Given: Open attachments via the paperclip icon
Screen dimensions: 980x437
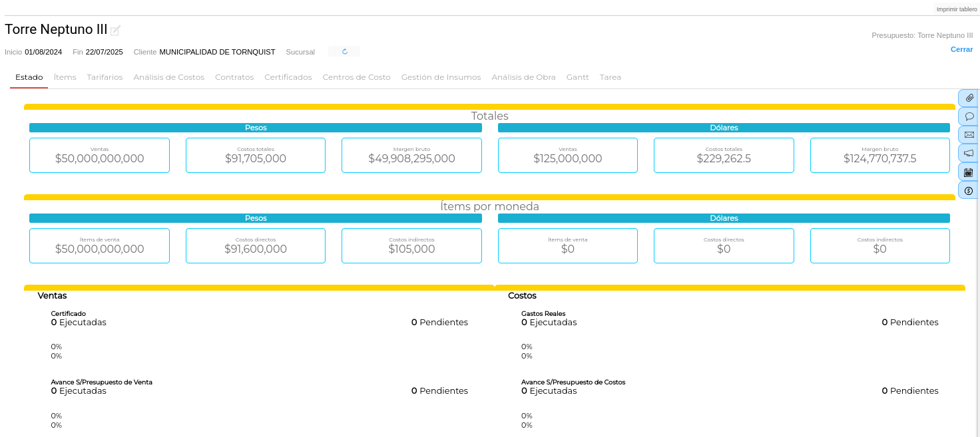Looking at the screenshot, I should coord(969,98).
